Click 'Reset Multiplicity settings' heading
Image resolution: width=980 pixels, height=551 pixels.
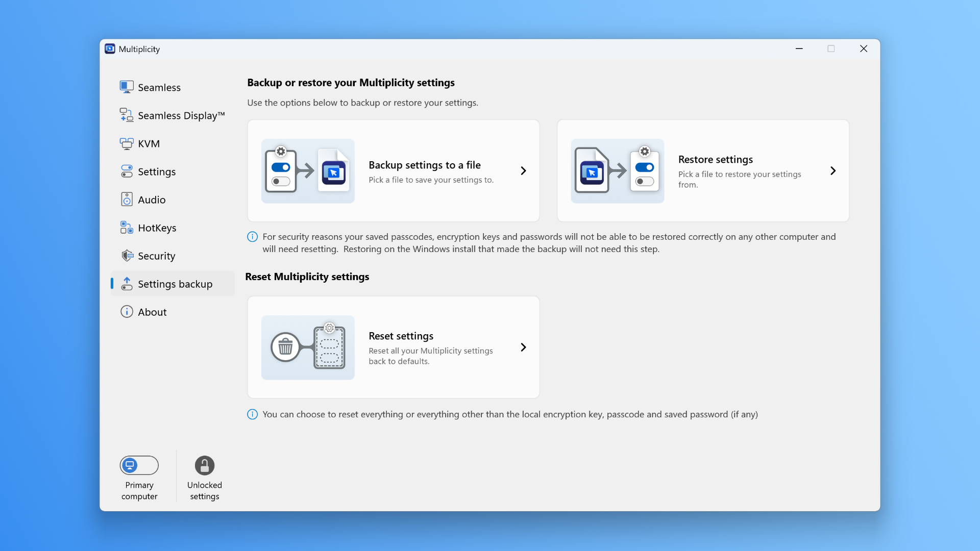coord(307,277)
